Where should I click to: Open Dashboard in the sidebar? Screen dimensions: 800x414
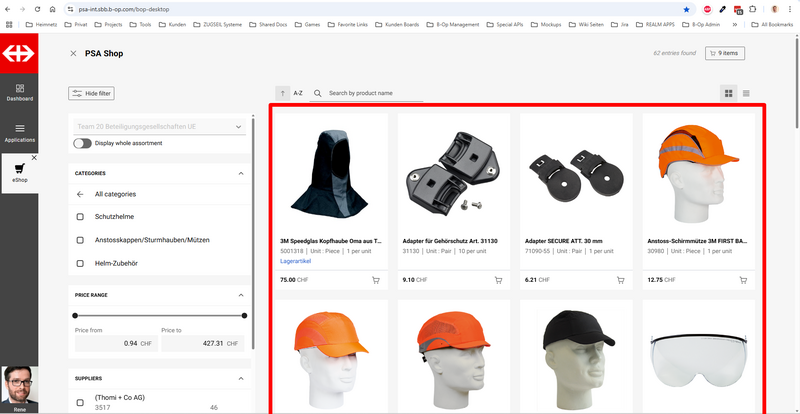(20, 92)
